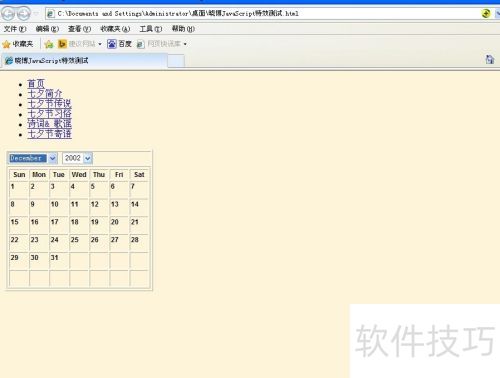Follow the 诗词& 歌谣 link
This screenshot has height=378, width=500.
[49, 124]
